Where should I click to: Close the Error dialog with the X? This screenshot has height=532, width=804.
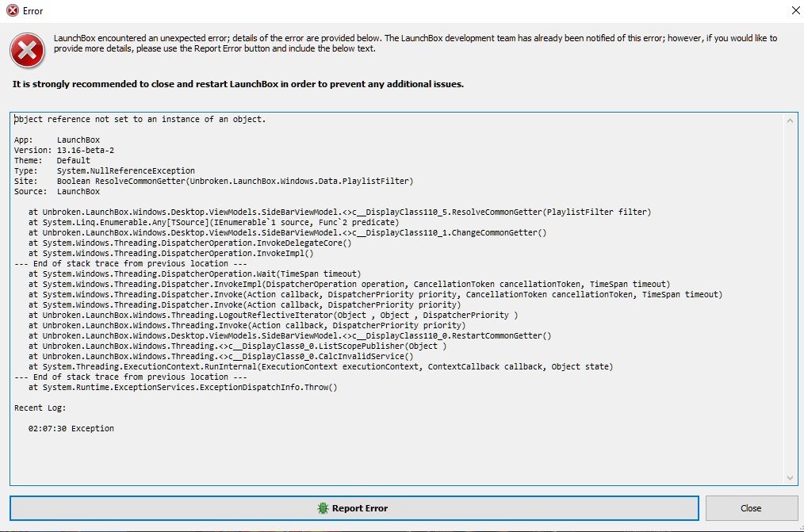795,10
